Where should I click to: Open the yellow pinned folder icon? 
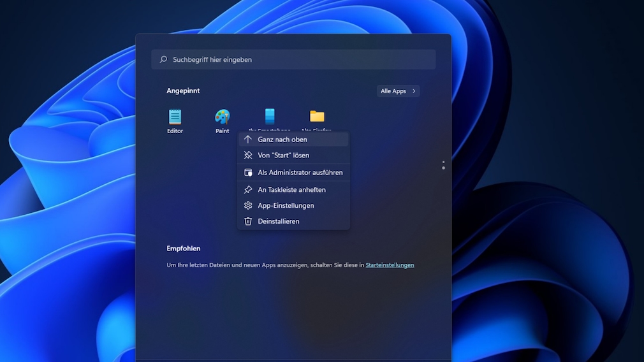(317, 116)
